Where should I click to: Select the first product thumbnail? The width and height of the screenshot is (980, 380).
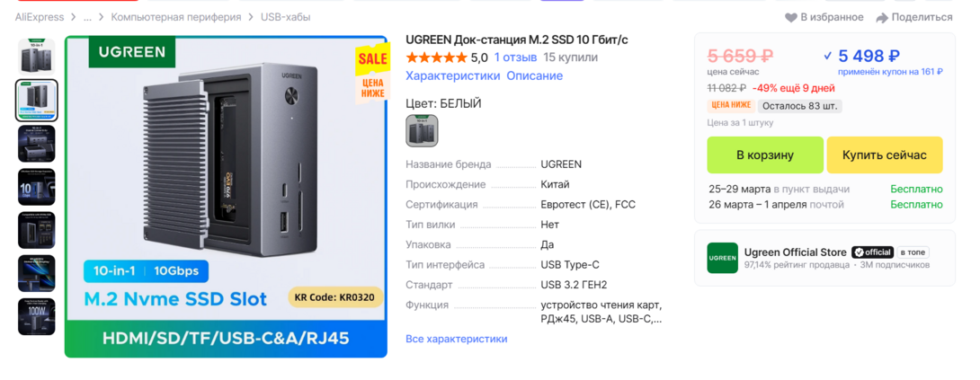(x=36, y=57)
